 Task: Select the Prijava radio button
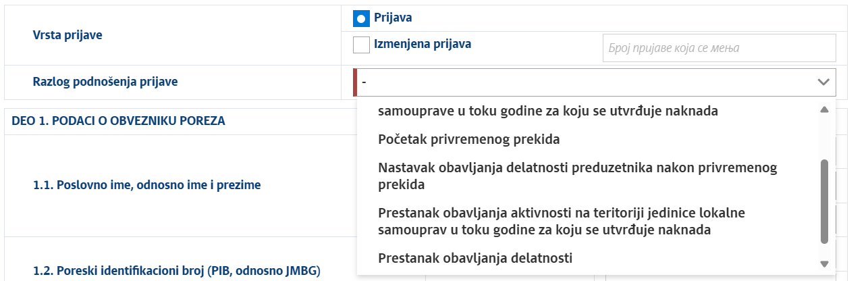(361, 19)
